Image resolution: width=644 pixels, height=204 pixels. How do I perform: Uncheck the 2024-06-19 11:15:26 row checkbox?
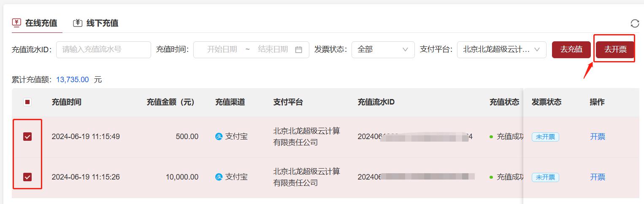click(x=27, y=177)
